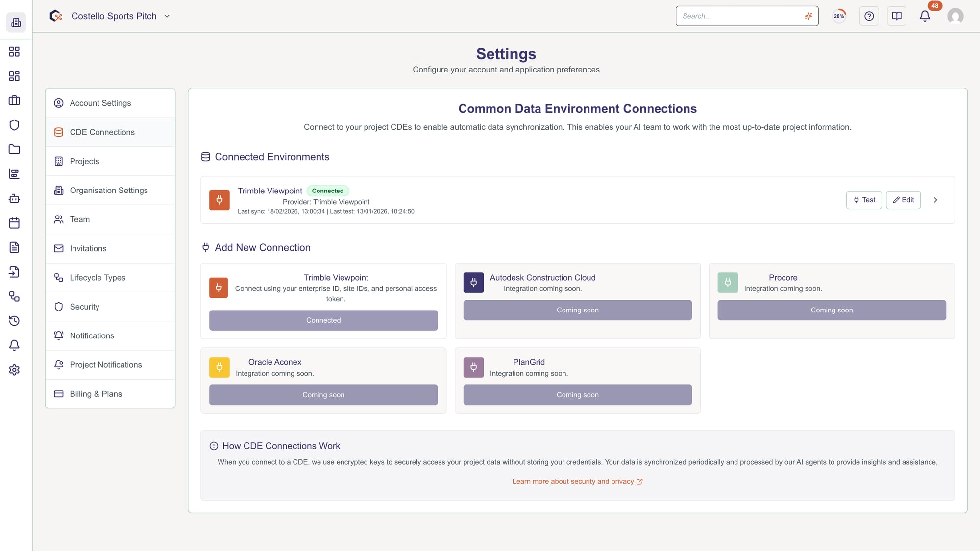Click the help question mark icon
980x551 pixels.
[869, 16]
